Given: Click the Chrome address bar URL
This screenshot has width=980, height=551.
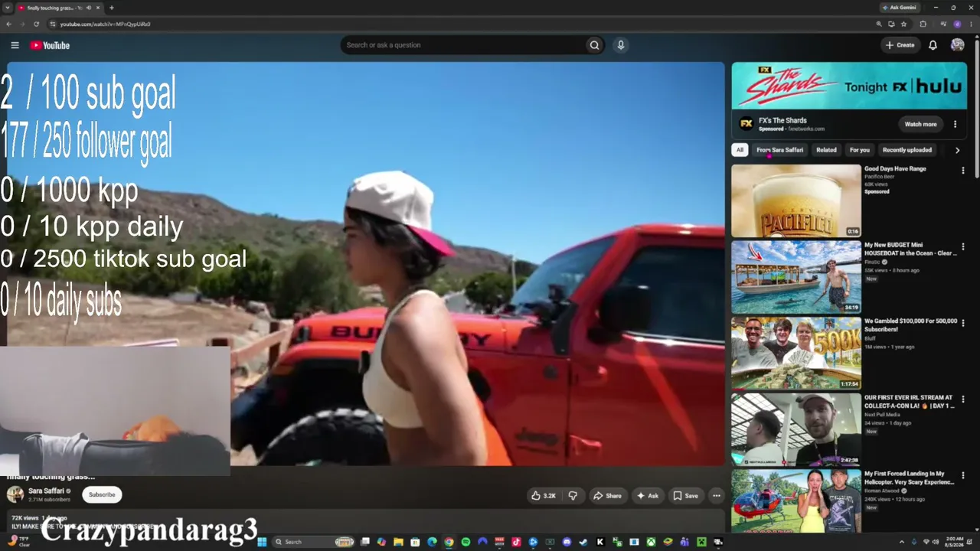Looking at the screenshot, I should [x=106, y=24].
